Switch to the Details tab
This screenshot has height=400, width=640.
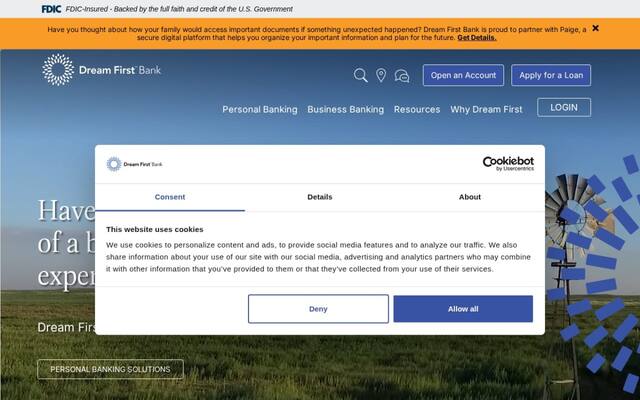(x=320, y=197)
